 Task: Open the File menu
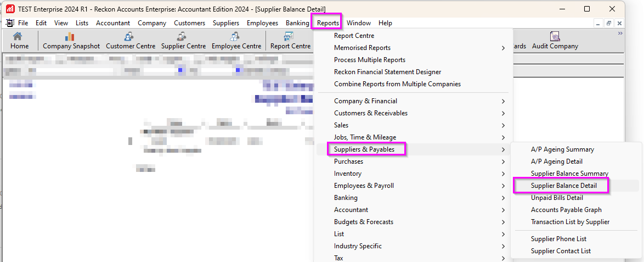[x=23, y=23]
